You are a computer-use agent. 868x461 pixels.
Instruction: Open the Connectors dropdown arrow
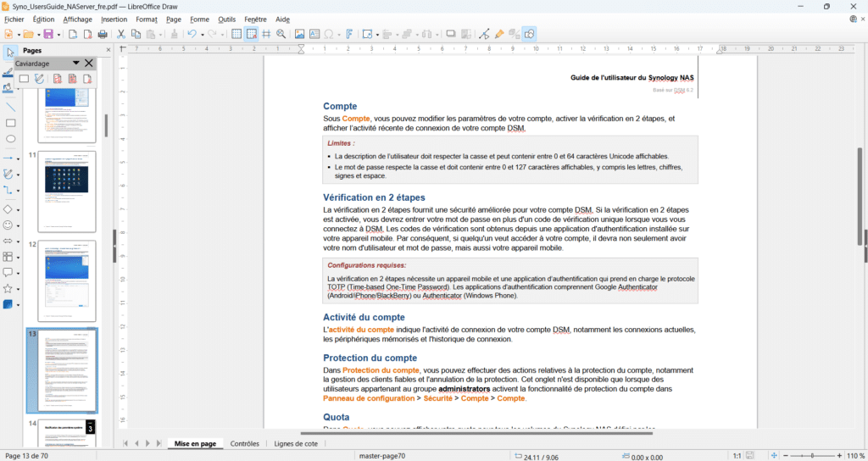[x=19, y=191]
